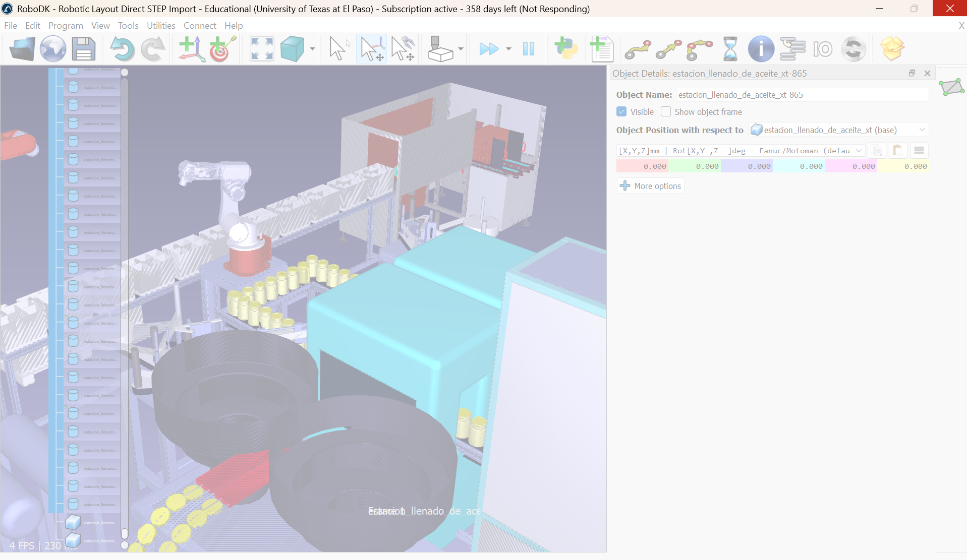Viewport: 967px width, 560px height.
Task: Add a reference frame icon
Action: (191, 49)
